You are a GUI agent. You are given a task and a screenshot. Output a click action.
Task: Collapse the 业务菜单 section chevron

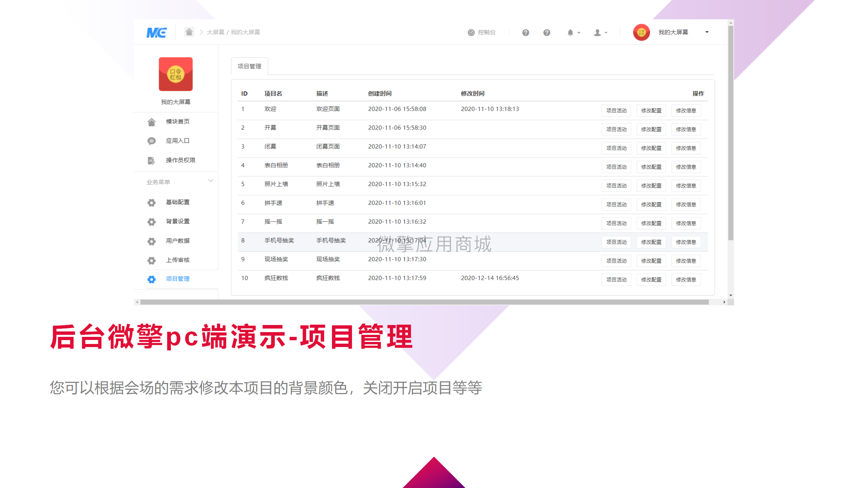[x=211, y=181]
